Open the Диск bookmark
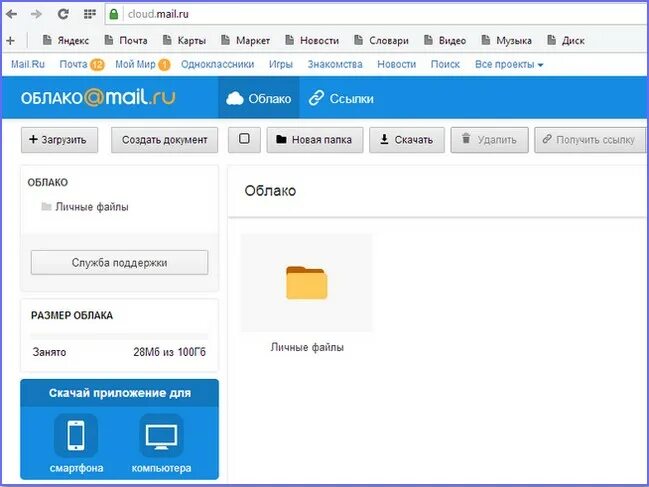The image size is (649, 487). coord(566,41)
